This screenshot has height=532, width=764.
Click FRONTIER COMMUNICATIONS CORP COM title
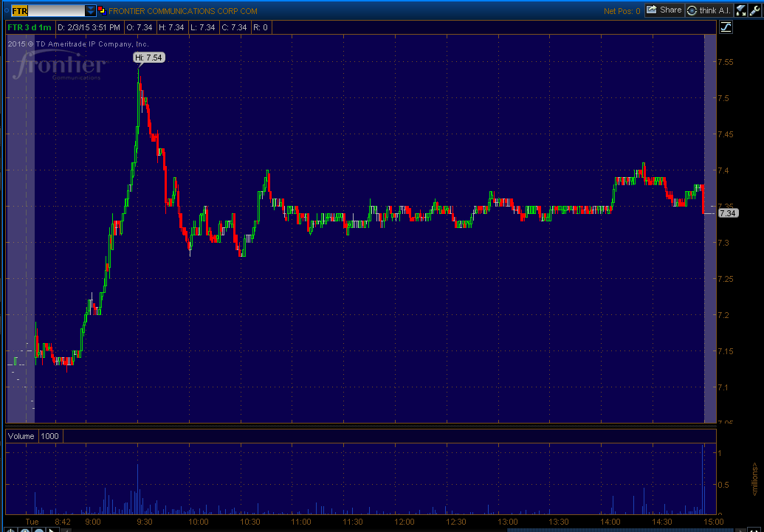(183, 11)
